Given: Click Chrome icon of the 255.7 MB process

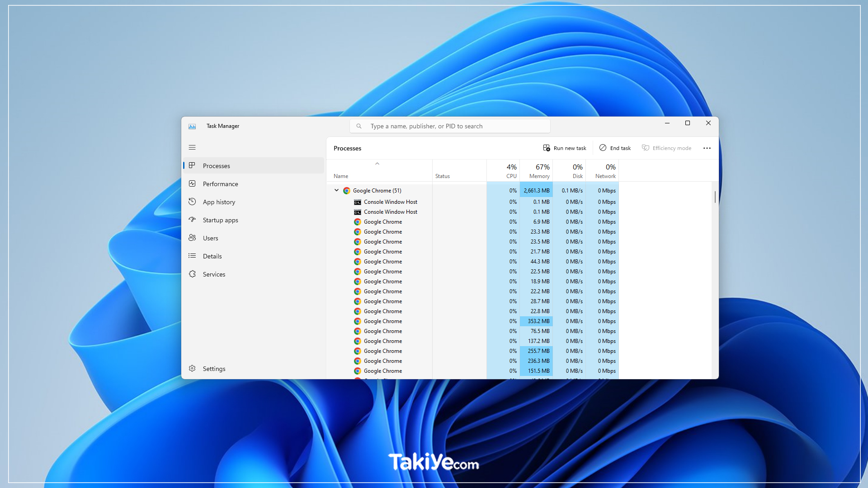Looking at the screenshot, I should click(358, 351).
